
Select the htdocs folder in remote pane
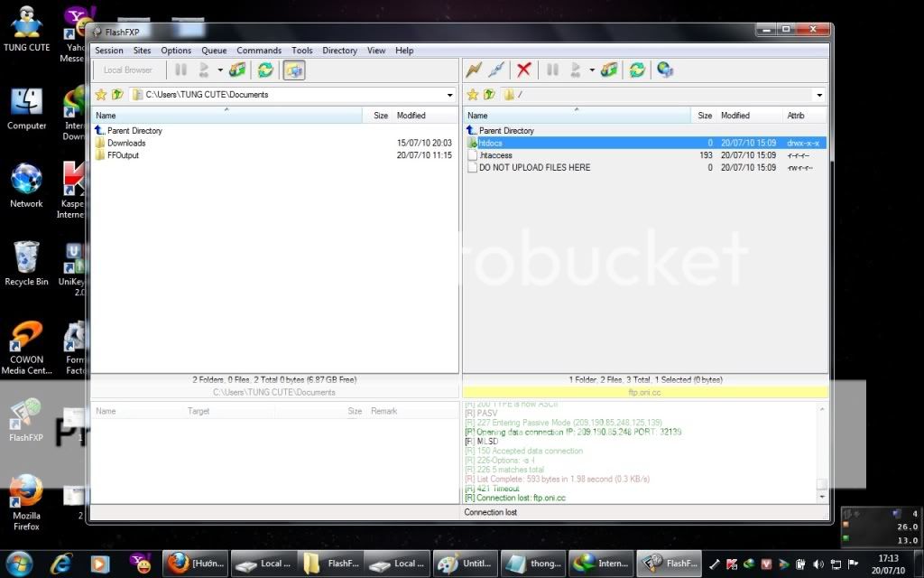point(491,143)
